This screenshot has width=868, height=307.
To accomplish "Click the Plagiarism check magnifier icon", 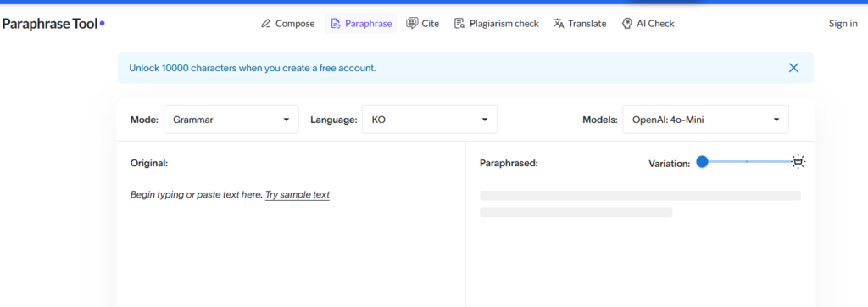I will [459, 24].
